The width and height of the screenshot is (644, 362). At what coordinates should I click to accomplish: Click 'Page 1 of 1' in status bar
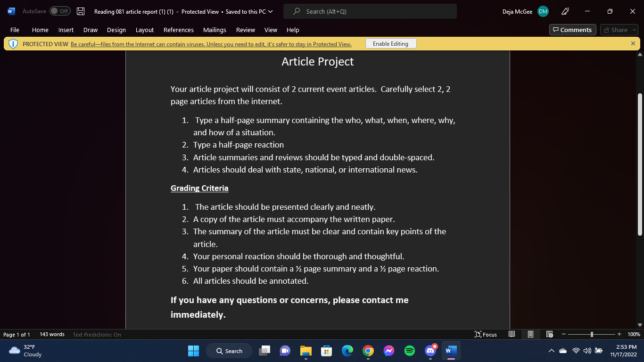(17, 335)
